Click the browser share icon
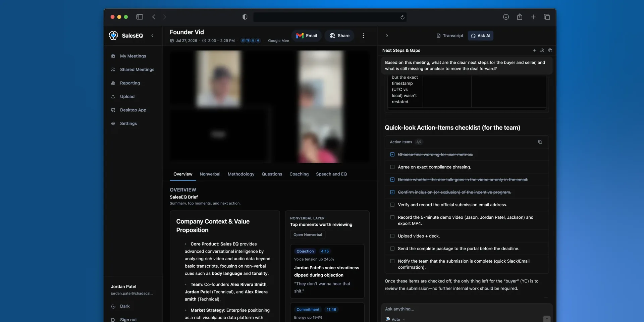The width and height of the screenshot is (644, 322). pyautogui.click(x=520, y=17)
